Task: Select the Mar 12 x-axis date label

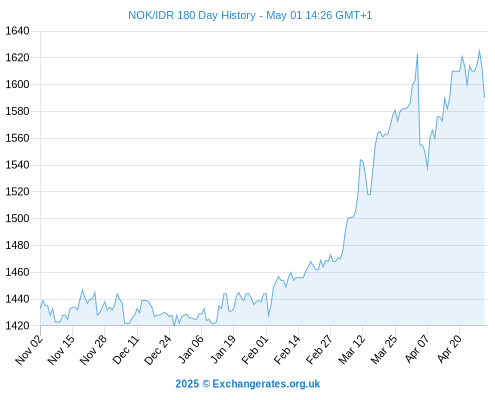Action: [x=352, y=349]
